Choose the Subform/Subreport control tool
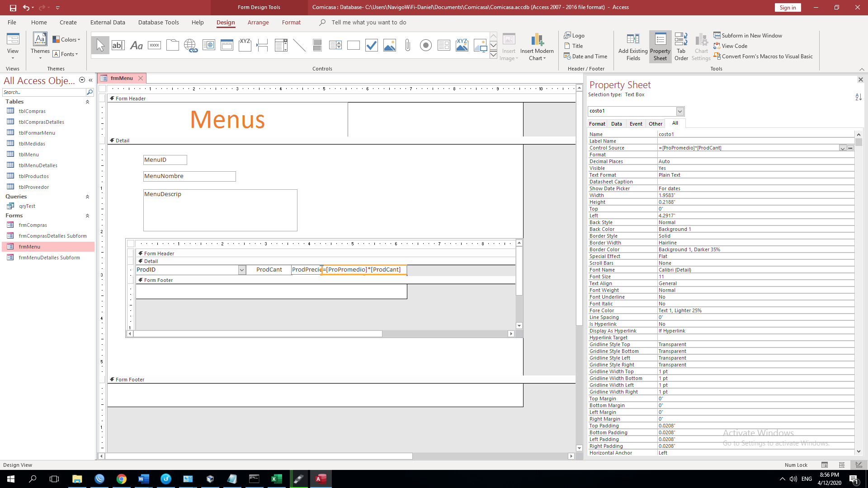The height and width of the screenshot is (488, 868). [x=443, y=45]
